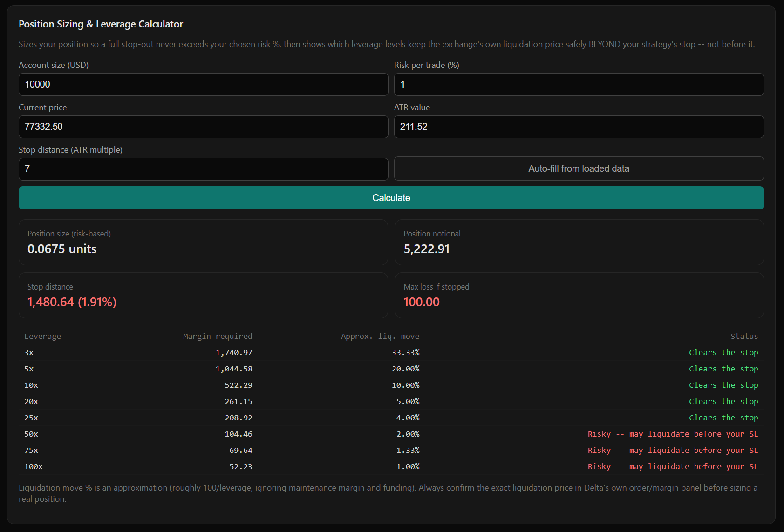784x532 pixels.
Task: Click liquidation move 1.00%
Action: click(408, 466)
